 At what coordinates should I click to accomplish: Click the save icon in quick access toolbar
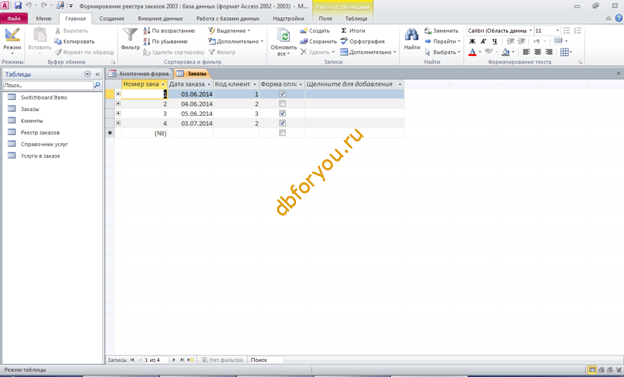coord(18,6)
